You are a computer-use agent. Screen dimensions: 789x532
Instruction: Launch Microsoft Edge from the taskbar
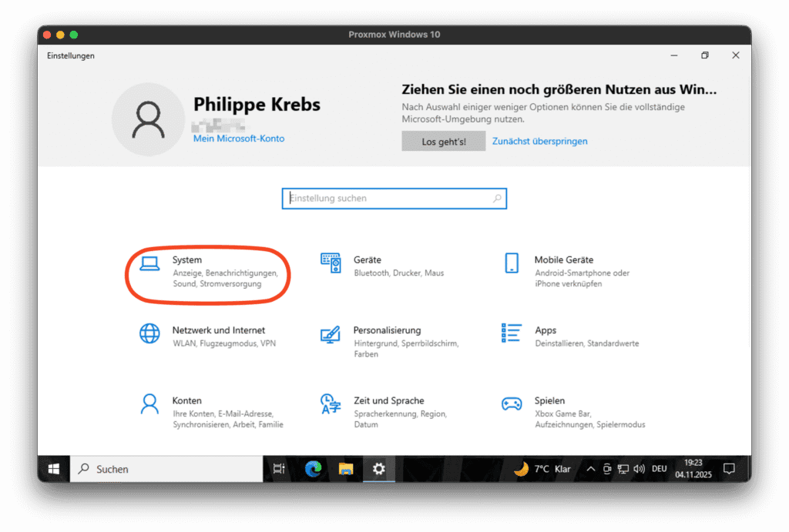pyautogui.click(x=313, y=469)
